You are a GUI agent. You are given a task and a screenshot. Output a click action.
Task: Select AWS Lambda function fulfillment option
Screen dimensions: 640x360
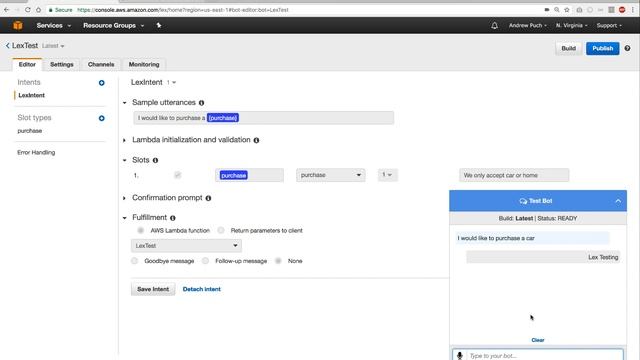141,231
